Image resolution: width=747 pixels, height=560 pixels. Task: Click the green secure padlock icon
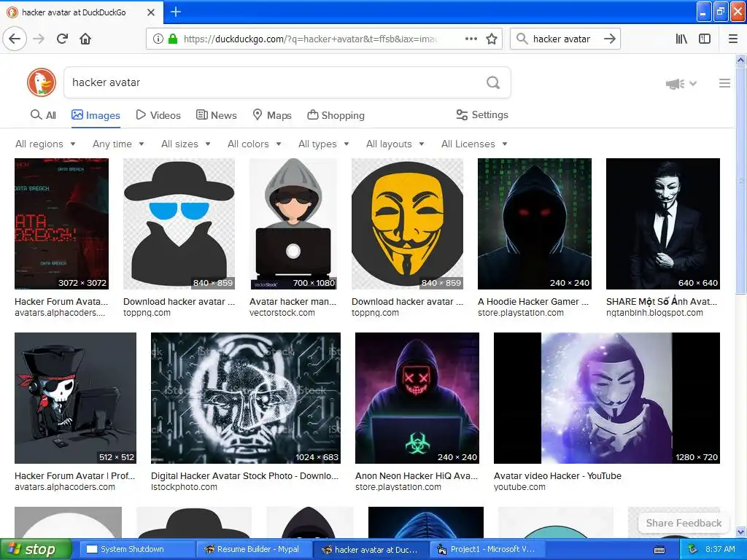click(x=172, y=39)
